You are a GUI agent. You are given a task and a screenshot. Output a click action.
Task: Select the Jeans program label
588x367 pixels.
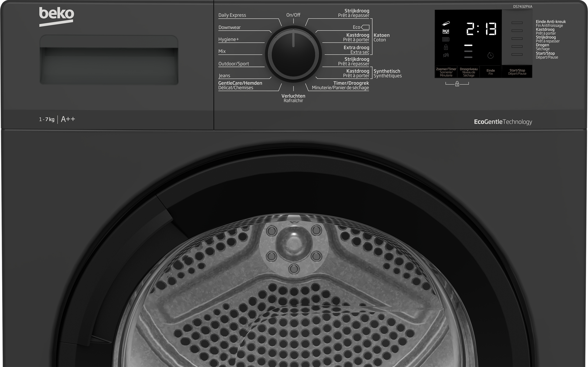click(x=224, y=76)
